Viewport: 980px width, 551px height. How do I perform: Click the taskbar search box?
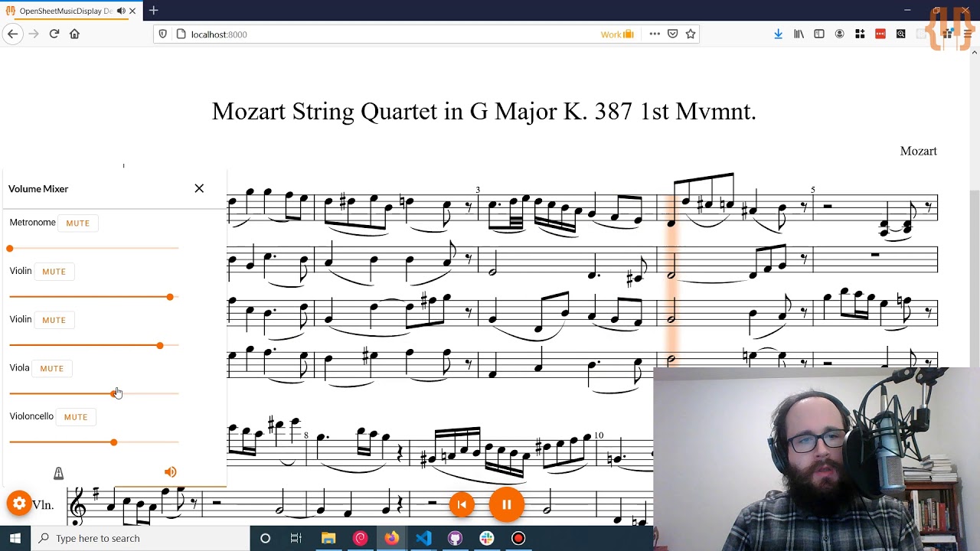click(x=142, y=538)
